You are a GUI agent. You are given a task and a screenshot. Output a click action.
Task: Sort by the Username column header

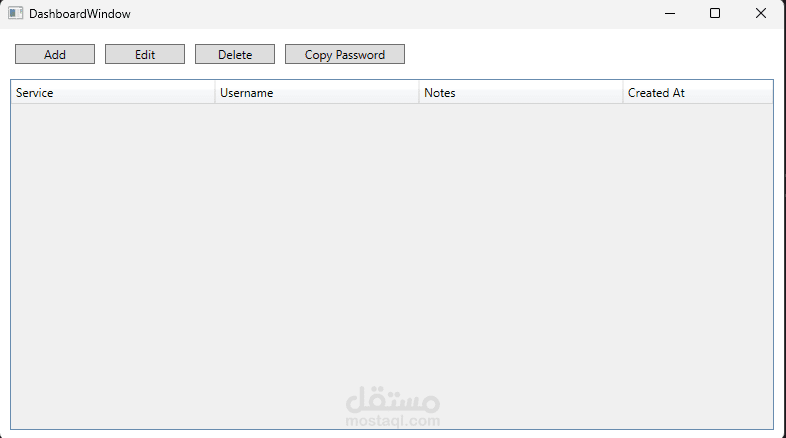[x=317, y=93]
